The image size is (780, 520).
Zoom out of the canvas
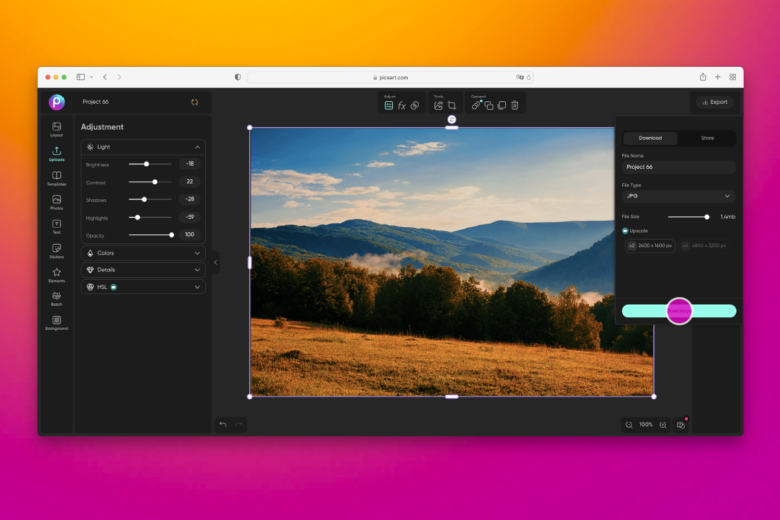[629, 425]
